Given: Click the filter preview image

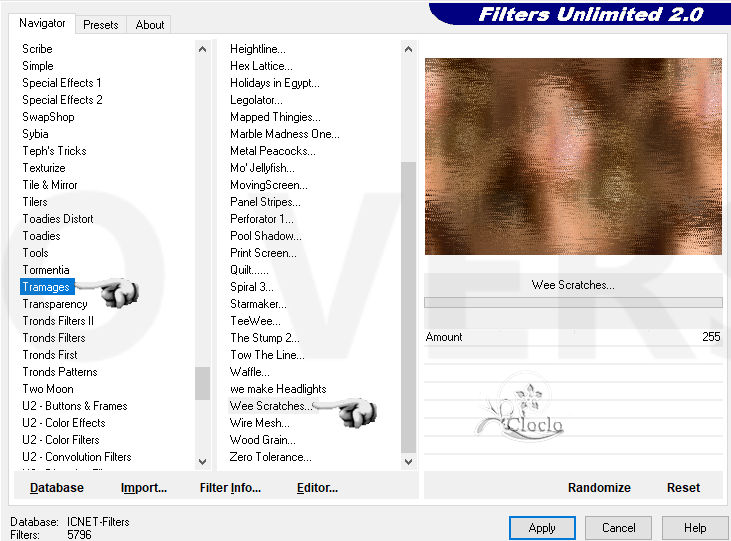Looking at the screenshot, I should [x=573, y=156].
